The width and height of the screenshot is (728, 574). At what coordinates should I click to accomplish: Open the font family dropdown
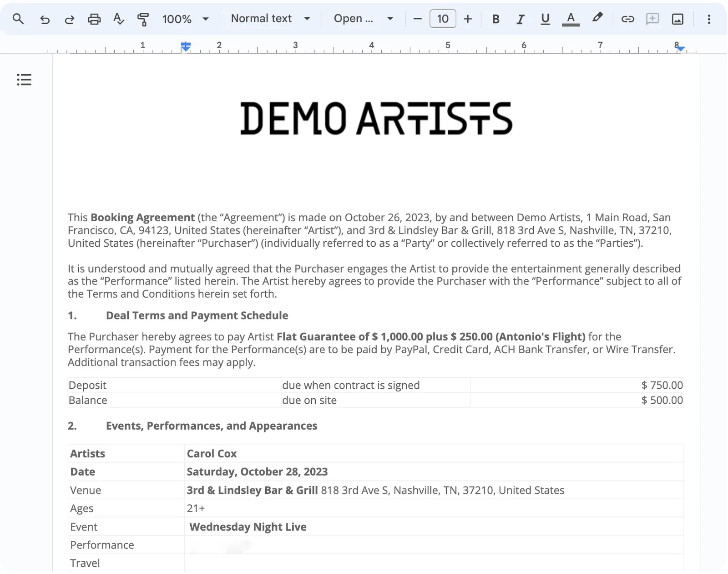point(364,19)
